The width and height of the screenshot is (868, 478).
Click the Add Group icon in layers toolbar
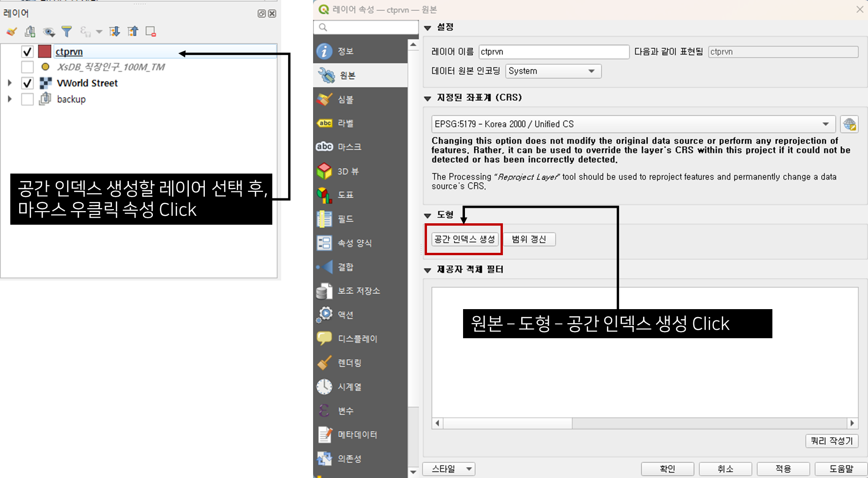tap(30, 31)
